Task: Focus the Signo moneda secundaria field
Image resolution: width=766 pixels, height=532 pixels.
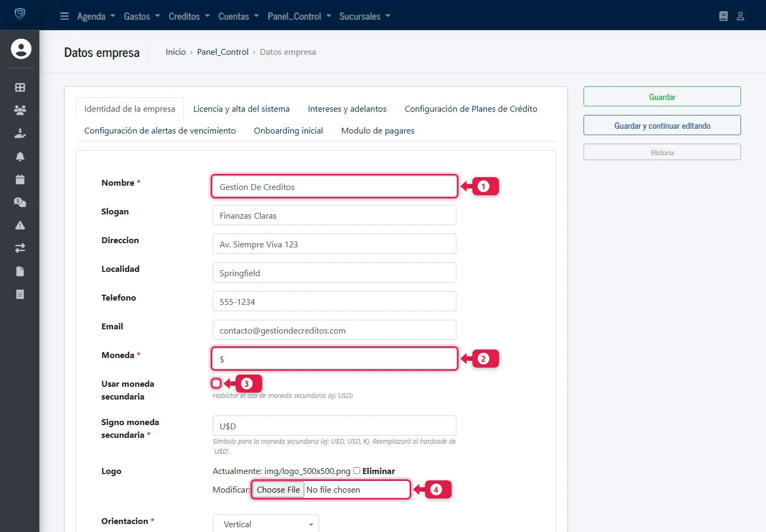Action: pyautogui.click(x=335, y=426)
